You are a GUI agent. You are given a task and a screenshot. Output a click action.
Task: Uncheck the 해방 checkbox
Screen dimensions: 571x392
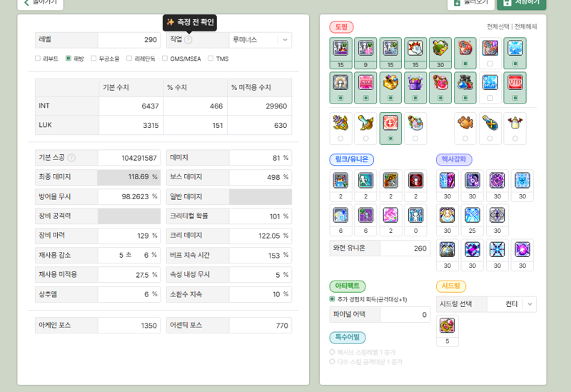[x=68, y=59]
